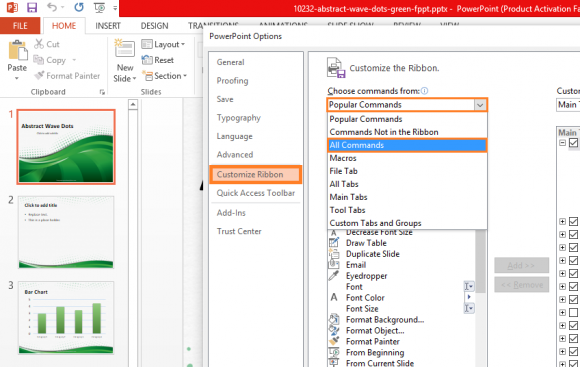Image resolution: width=580 pixels, height=367 pixels.
Task: Open Trust Center options category
Action: (239, 232)
